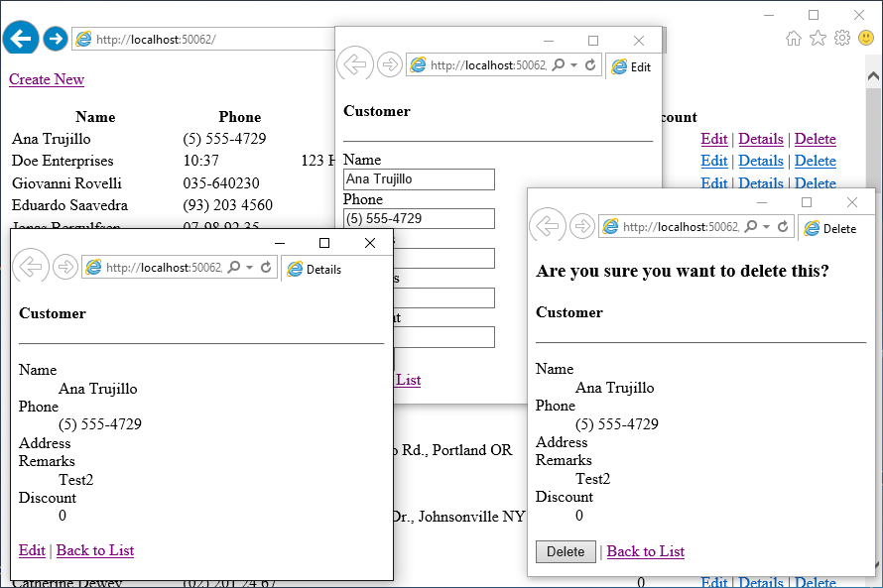Click the Name field containing Ana Trujillo

point(419,179)
